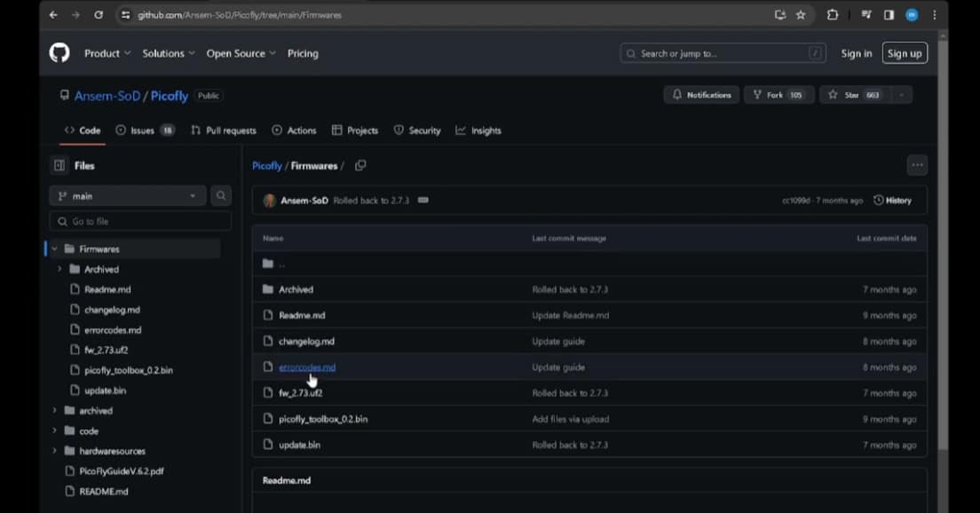Click the search files magnifier button

pyautogui.click(x=221, y=196)
